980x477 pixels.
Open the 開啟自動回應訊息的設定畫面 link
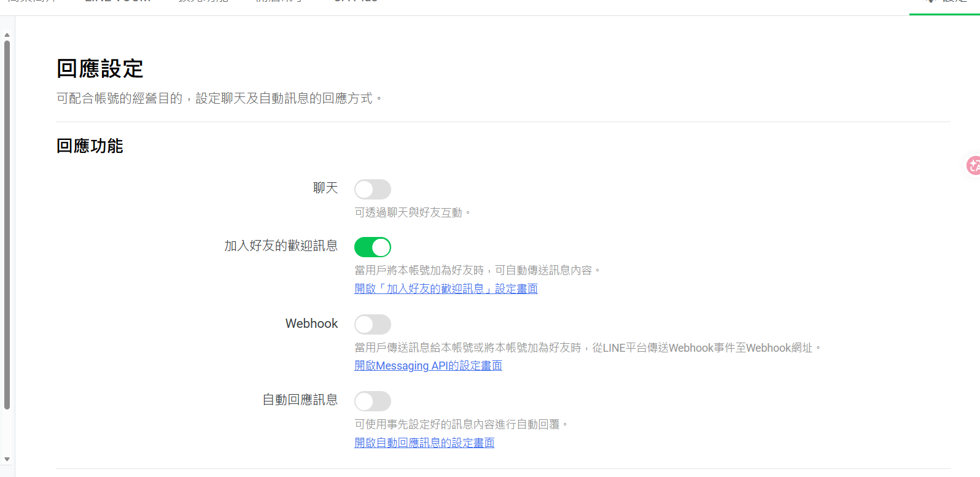(424, 443)
